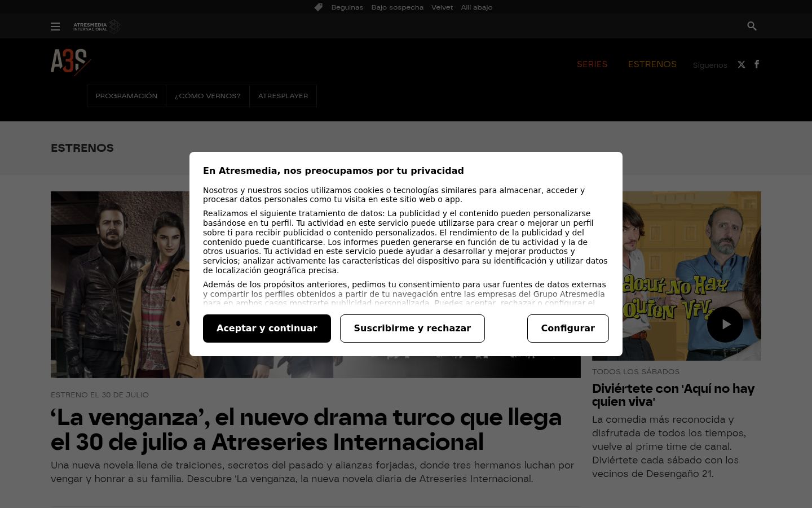Open the Velvet tag link
This screenshot has height=508, width=812.
[442, 7]
